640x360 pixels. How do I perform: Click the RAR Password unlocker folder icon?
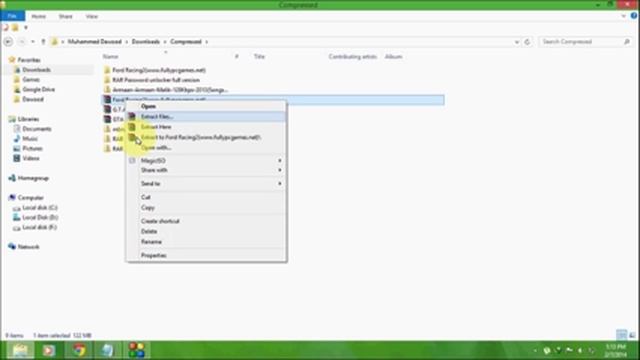(107, 80)
